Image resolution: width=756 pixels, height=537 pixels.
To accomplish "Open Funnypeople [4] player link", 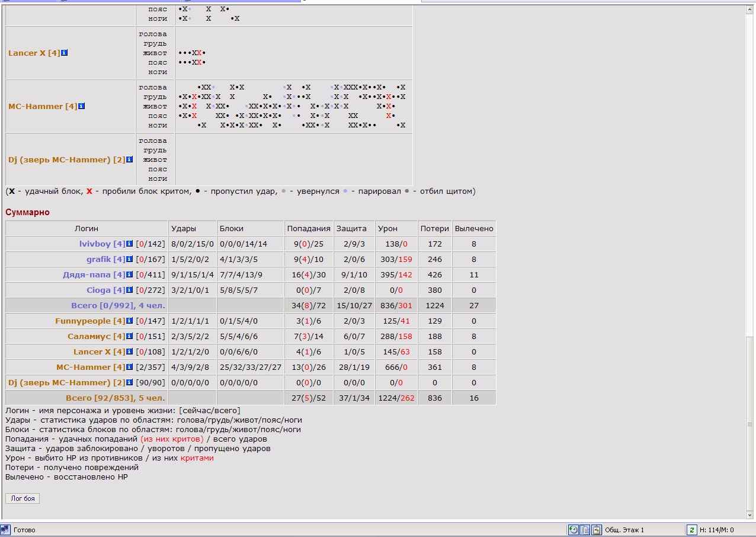I will pos(90,321).
